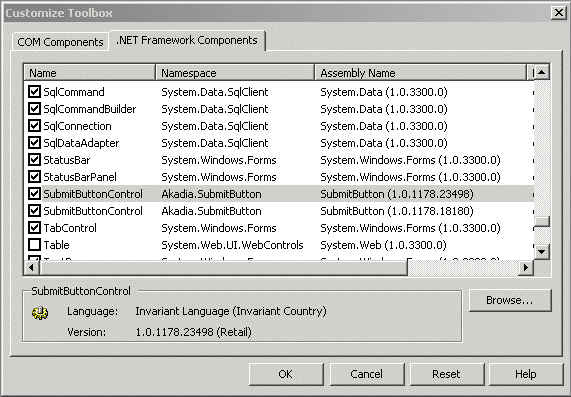This screenshot has width=571, height=397.
Task: Confirm with the OK button
Action: [286, 374]
